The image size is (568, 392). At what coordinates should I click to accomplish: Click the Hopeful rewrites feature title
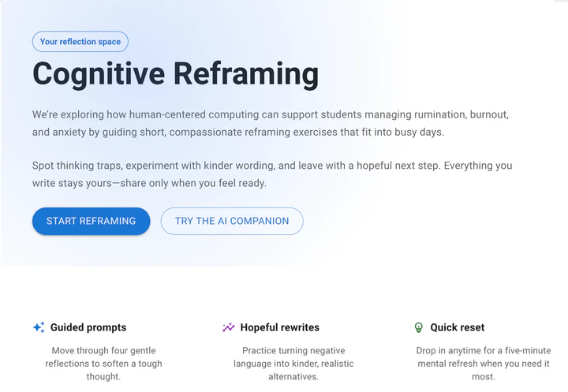[x=279, y=327]
